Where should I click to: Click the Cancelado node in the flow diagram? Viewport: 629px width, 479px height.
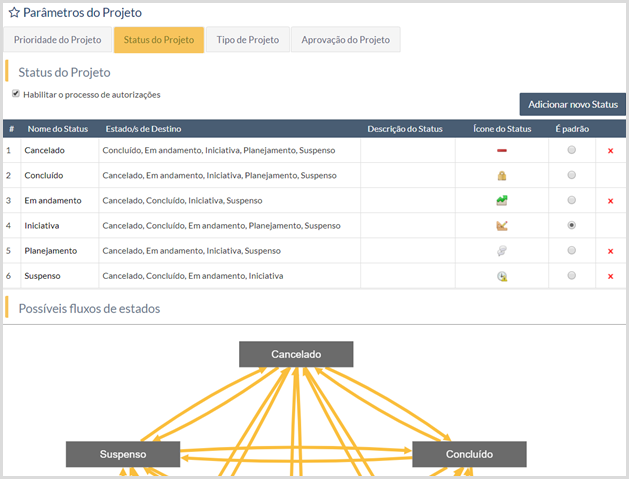(x=296, y=354)
